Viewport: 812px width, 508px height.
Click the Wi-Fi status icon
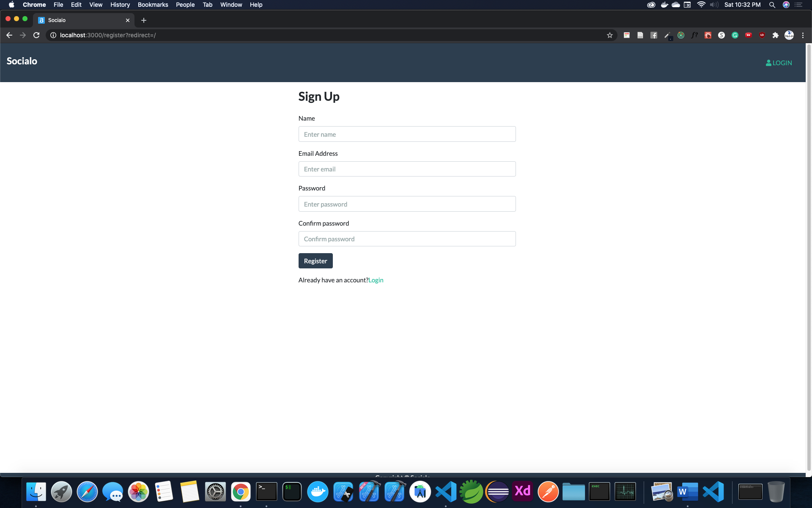click(x=701, y=5)
